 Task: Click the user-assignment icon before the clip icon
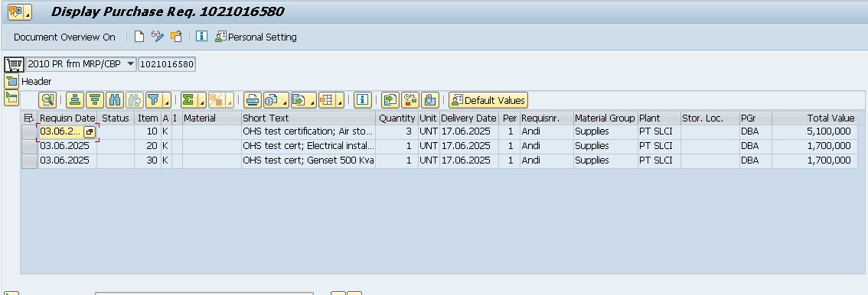click(x=410, y=100)
